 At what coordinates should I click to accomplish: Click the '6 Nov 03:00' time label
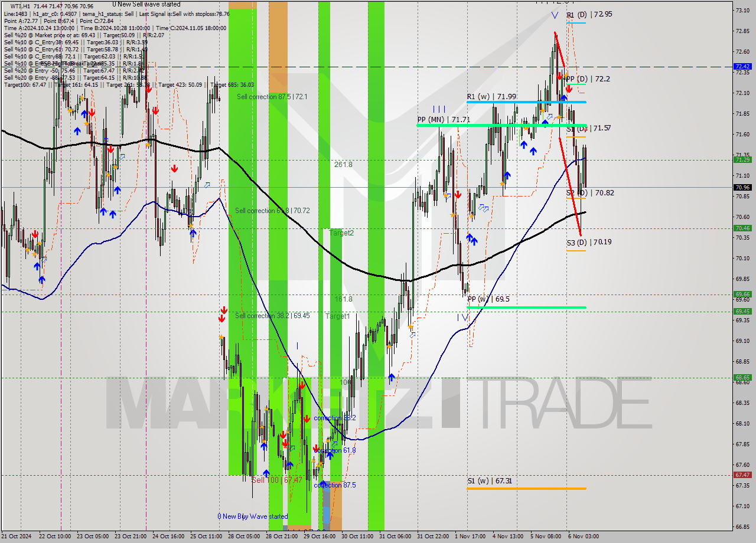(583, 537)
